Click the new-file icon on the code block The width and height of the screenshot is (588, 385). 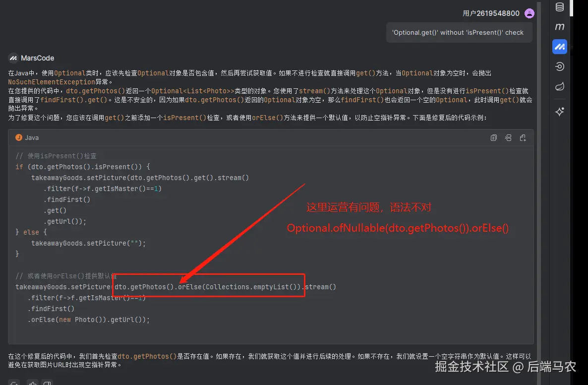[523, 137]
